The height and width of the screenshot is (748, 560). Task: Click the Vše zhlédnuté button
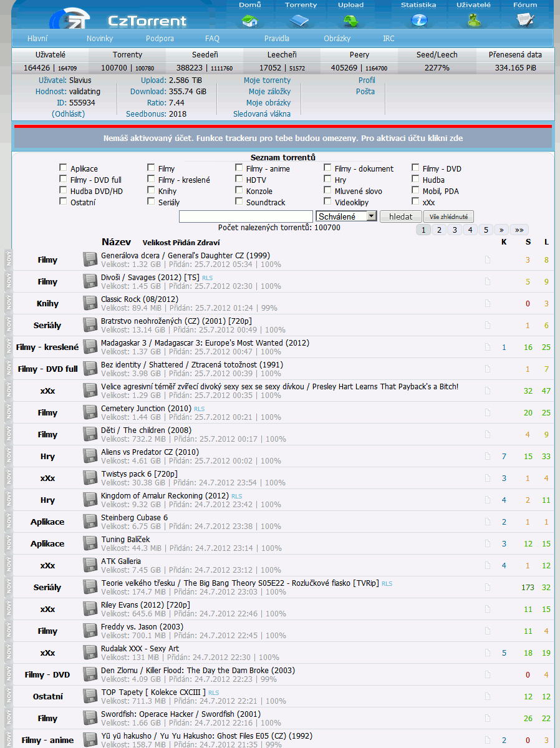click(448, 216)
